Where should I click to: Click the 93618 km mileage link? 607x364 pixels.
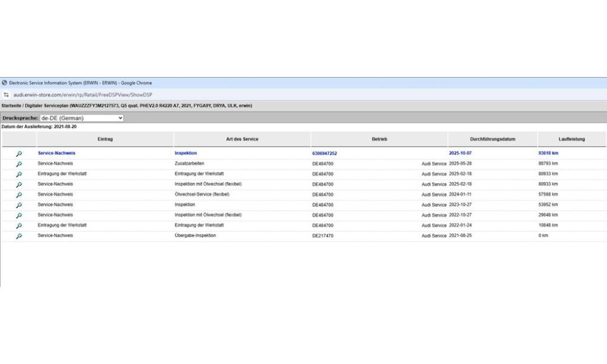tap(548, 153)
